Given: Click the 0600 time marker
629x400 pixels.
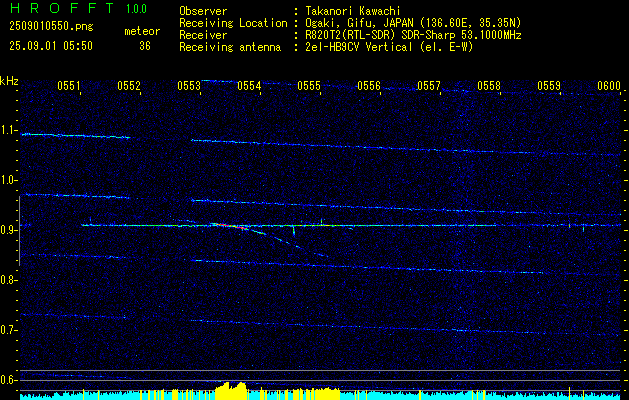Looking at the screenshot, I should tap(609, 85).
